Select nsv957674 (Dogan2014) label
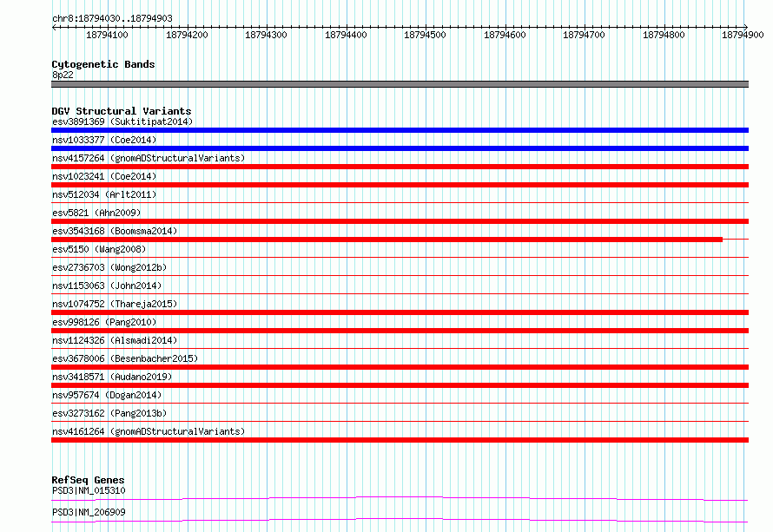The width and height of the screenshot is (773, 532). coord(107,395)
